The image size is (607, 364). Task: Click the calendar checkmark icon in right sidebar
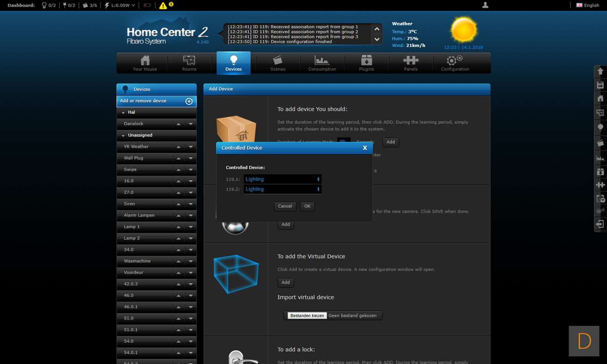click(600, 199)
